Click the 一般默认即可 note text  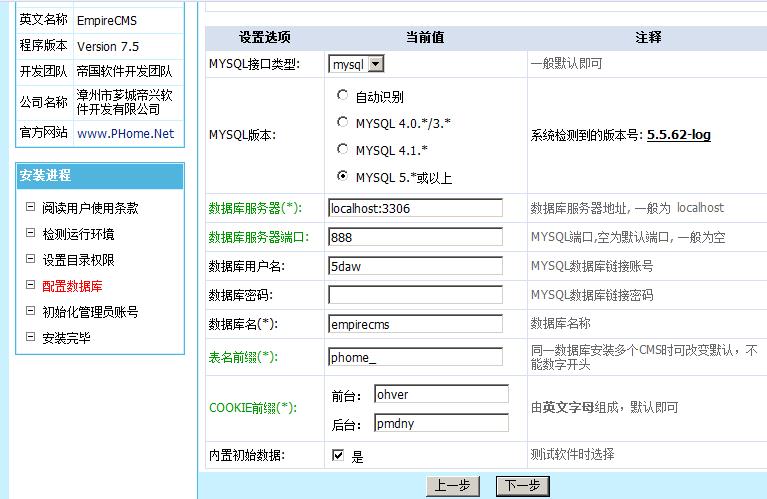[x=566, y=64]
